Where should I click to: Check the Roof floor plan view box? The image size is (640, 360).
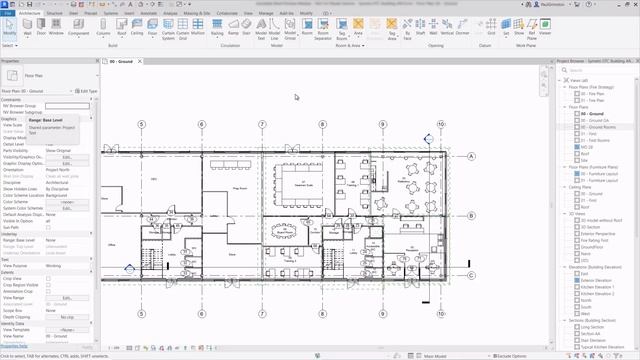click(577, 153)
